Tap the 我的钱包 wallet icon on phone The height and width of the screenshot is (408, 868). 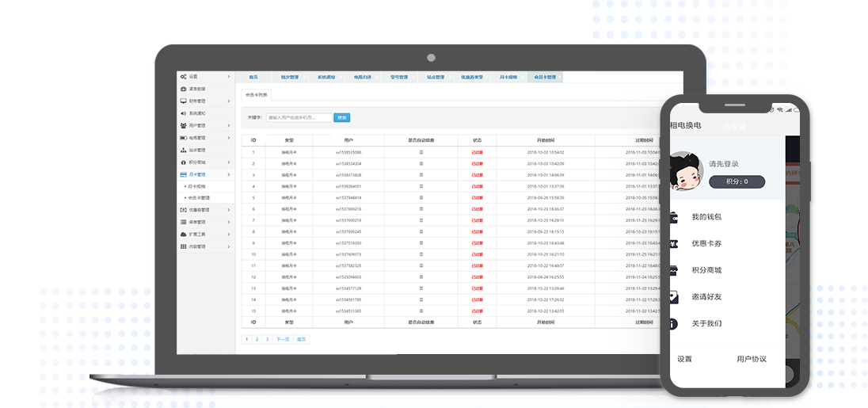[x=673, y=216]
